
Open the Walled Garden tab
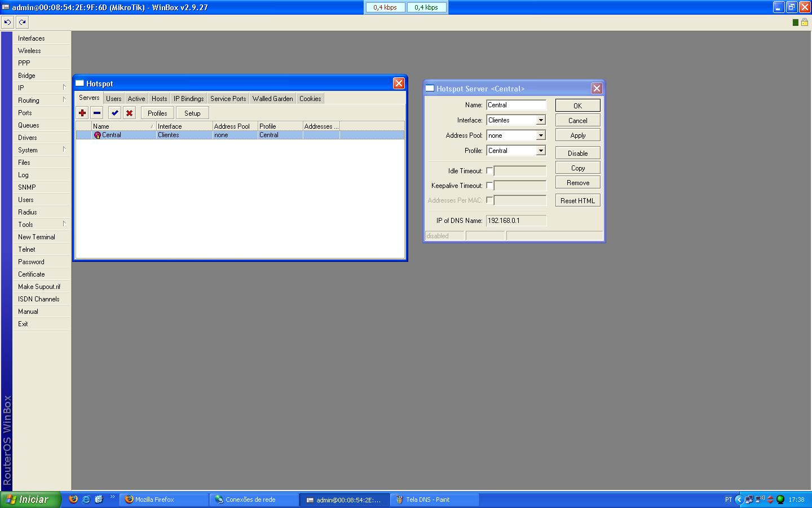coord(273,99)
